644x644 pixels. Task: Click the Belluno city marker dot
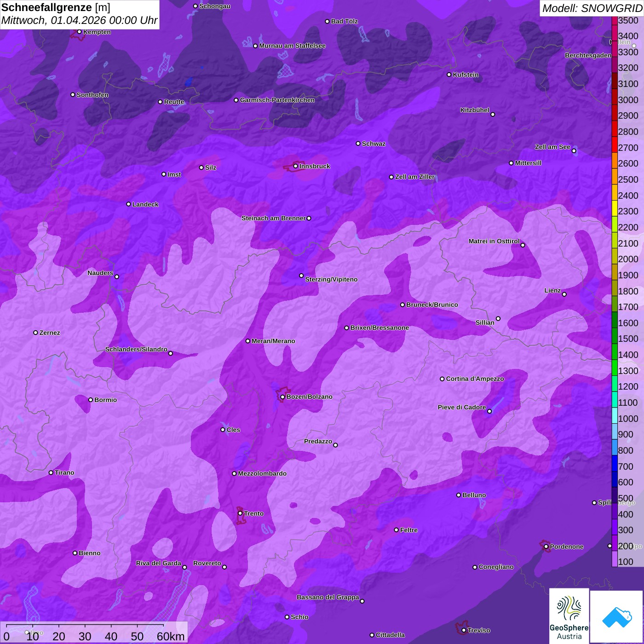click(x=459, y=495)
